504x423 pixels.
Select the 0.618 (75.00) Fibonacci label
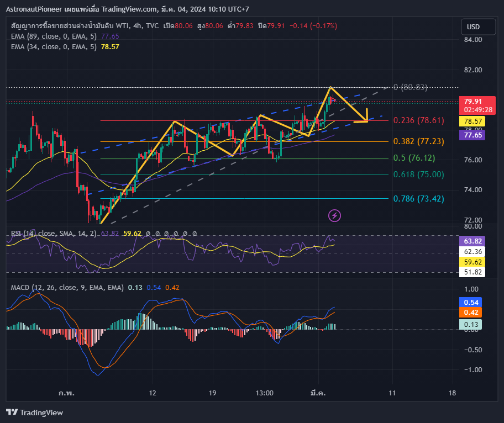[x=418, y=175]
